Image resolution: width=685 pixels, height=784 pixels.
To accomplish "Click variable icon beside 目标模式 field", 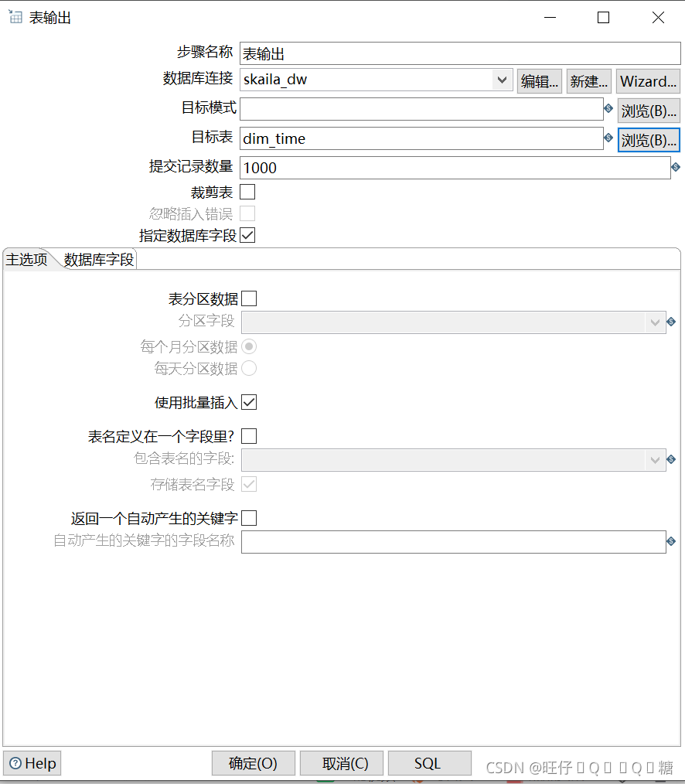I will (608, 108).
